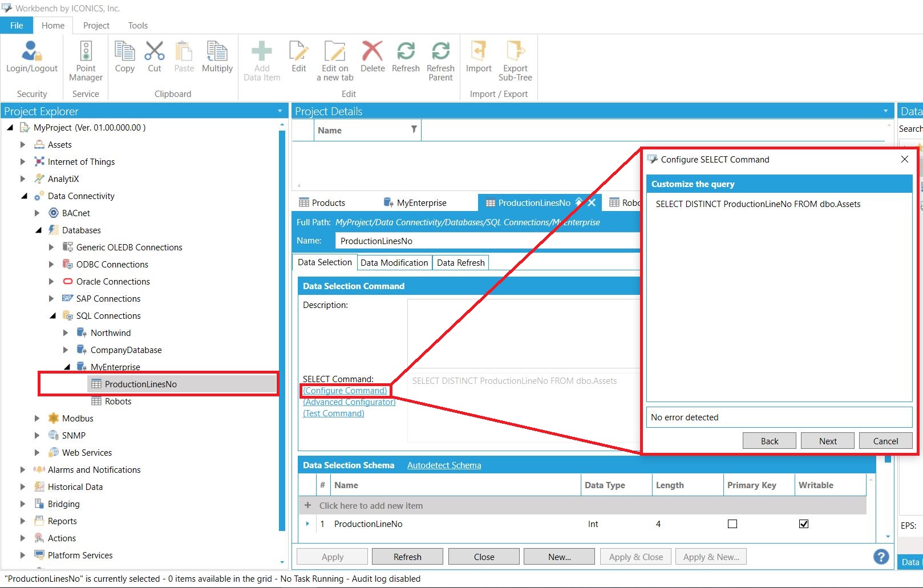Viewport: 923px width, 588px height.
Task: Click the Project Explorer vertical scrollbar
Action: (282, 331)
